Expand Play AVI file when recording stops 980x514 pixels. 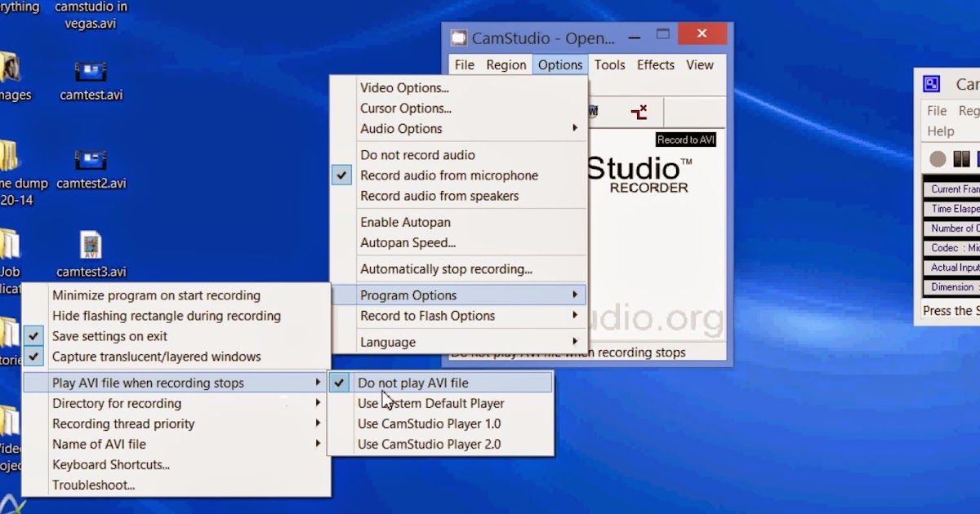click(x=176, y=383)
